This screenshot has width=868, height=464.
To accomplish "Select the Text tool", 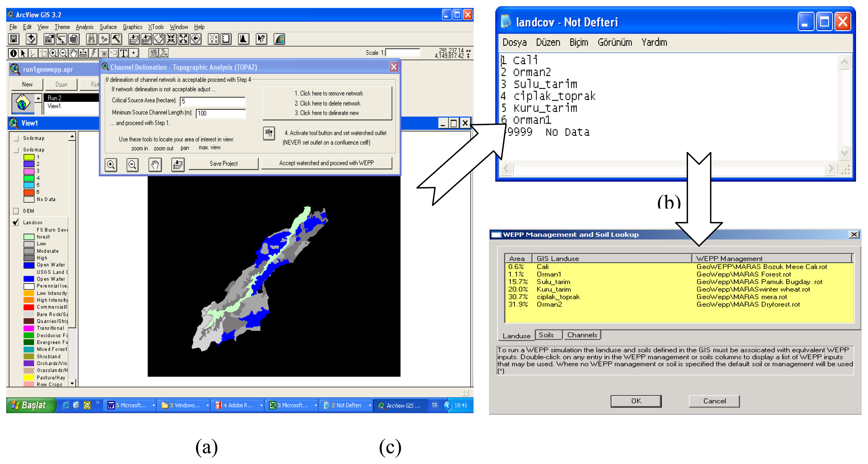I will pyautogui.click(x=124, y=53).
